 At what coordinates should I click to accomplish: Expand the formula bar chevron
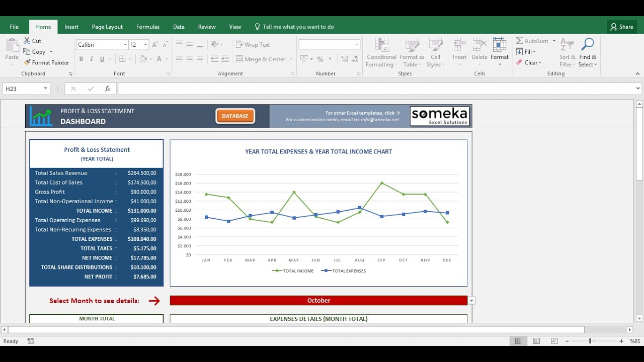coord(638,88)
